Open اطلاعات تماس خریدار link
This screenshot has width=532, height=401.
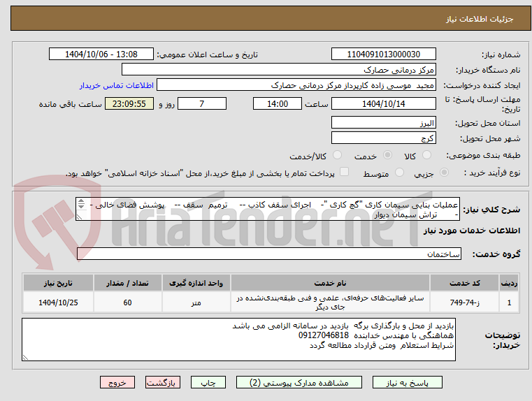[117, 85]
